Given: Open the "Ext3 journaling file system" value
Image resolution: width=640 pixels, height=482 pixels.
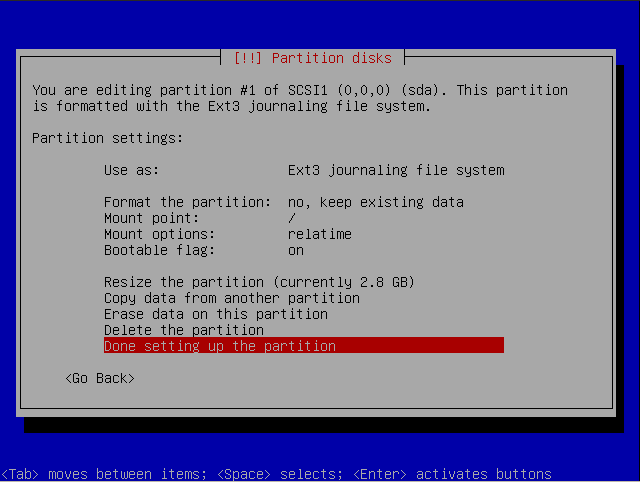Looking at the screenshot, I should (395, 170).
